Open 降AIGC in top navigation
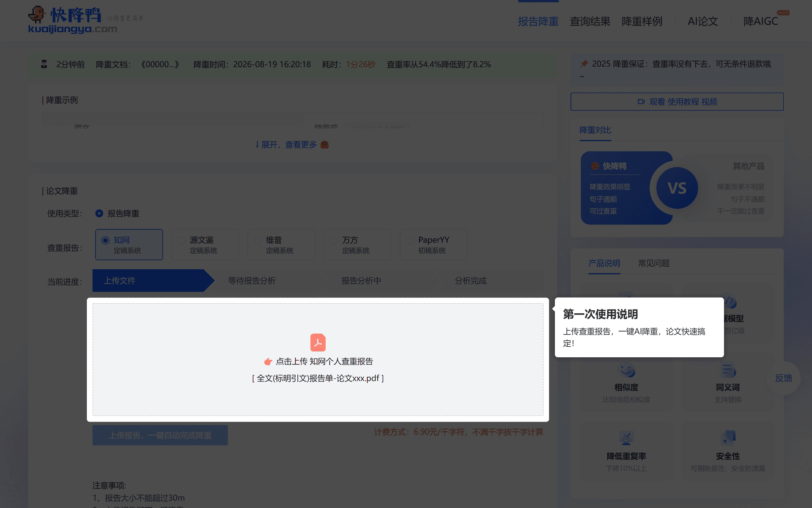The image size is (812, 508). [x=760, y=21]
